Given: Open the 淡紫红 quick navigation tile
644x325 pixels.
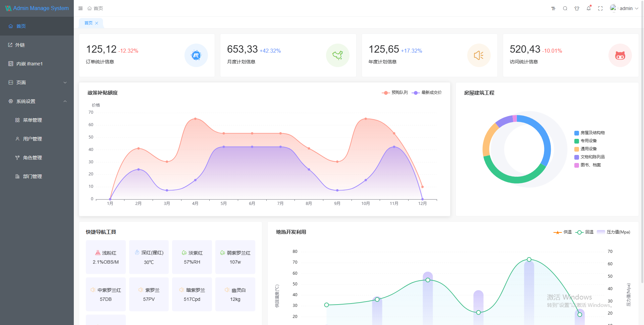Looking at the screenshot, I should tap(192, 257).
